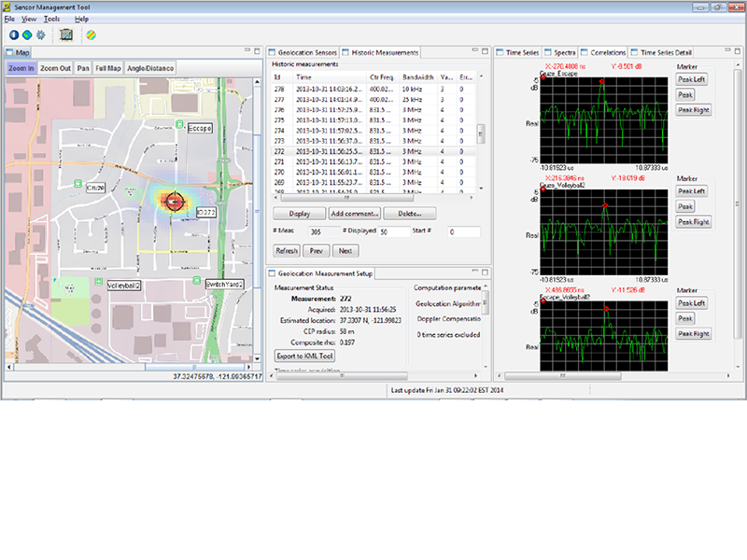Select the Time Series tab
Image resolution: width=747 pixels, height=560 pixels.
pyautogui.click(x=517, y=52)
